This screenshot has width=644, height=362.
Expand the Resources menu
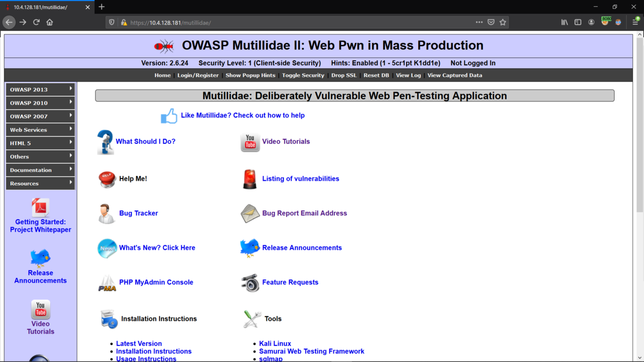click(x=40, y=183)
